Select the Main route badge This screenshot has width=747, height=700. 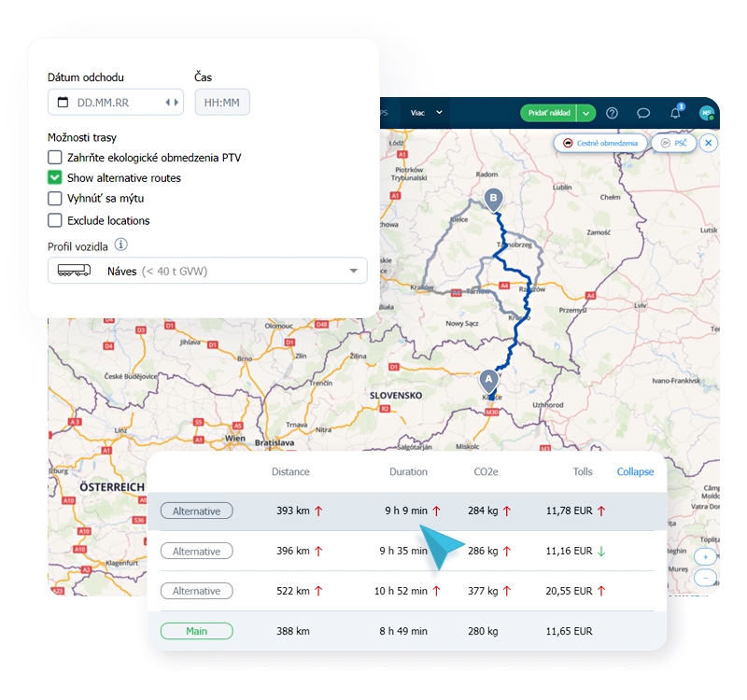click(x=197, y=631)
